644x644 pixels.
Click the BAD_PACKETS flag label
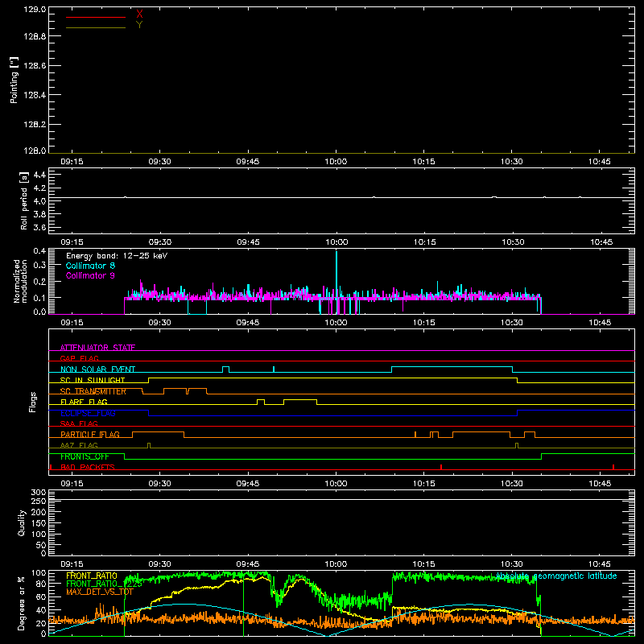[88, 467]
